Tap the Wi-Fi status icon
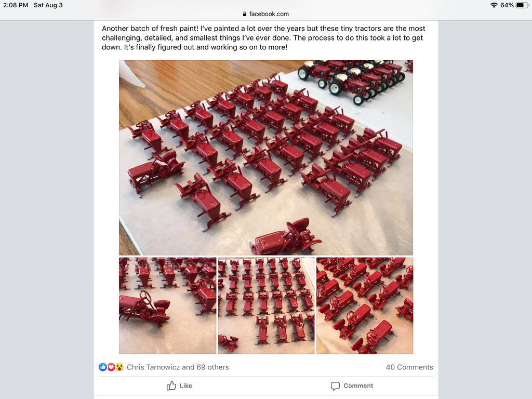The image size is (532, 399). (494, 5)
